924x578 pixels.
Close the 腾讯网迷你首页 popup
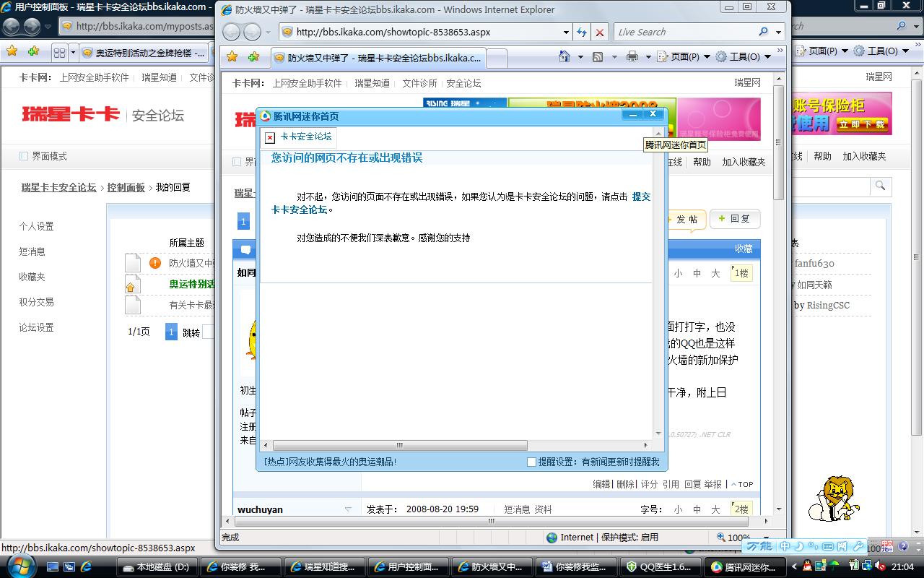pos(653,114)
